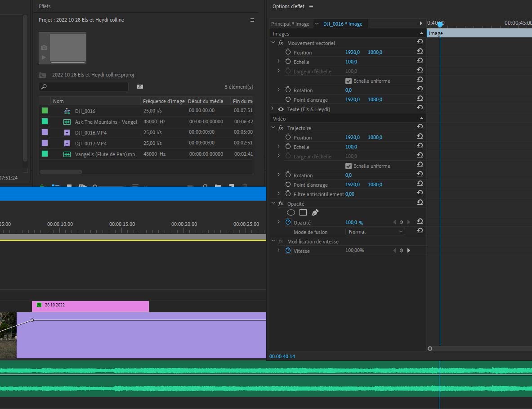Collapse the Modification de vitesse group
The image size is (532, 409).
coord(273,241)
